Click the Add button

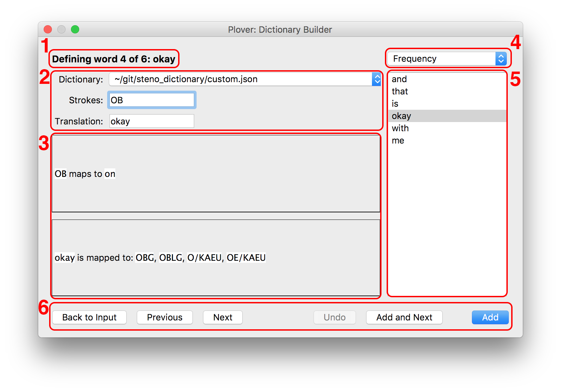click(x=490, y=317)
